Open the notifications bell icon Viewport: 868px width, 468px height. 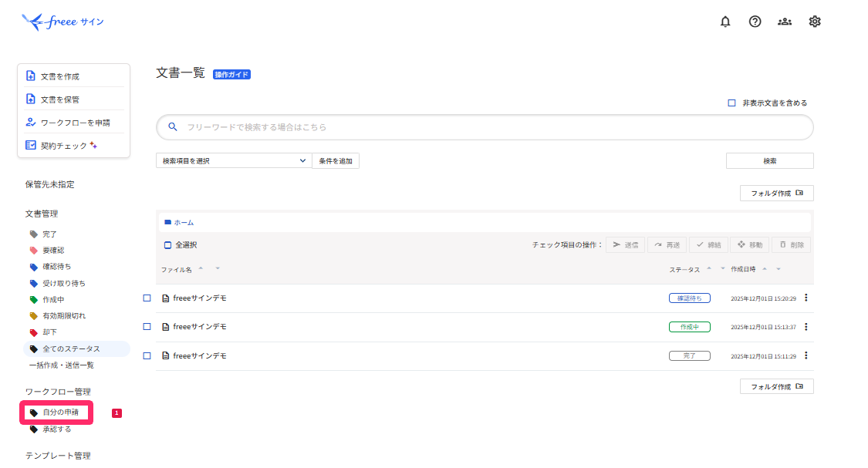click(x=725, y=22)
